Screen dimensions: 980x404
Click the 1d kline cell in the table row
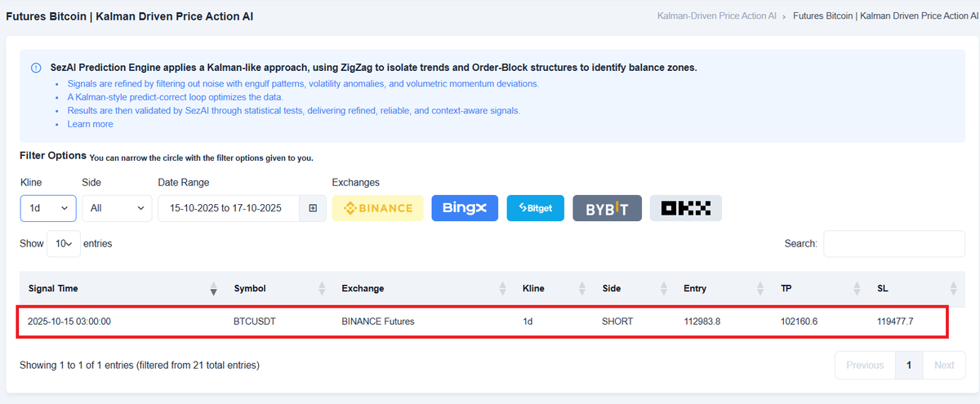pos(528,322)
